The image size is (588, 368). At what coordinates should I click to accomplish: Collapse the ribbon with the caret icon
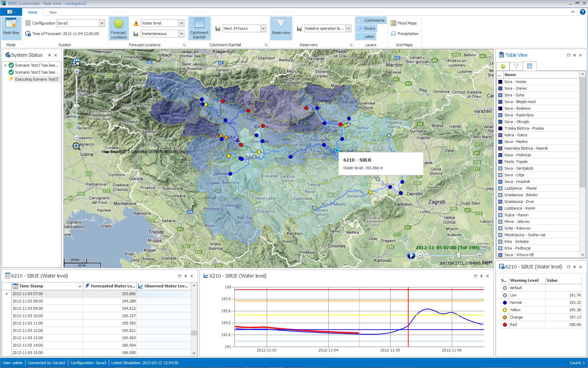coord(573,12)
